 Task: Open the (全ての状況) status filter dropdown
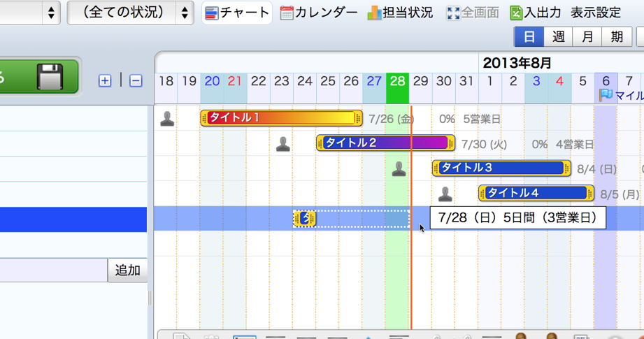[x=130, y=13]
